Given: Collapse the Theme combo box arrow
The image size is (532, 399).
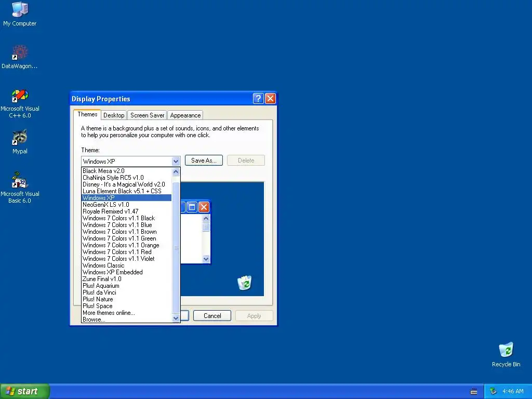Looking at the screenshot, I should (176, 161).
